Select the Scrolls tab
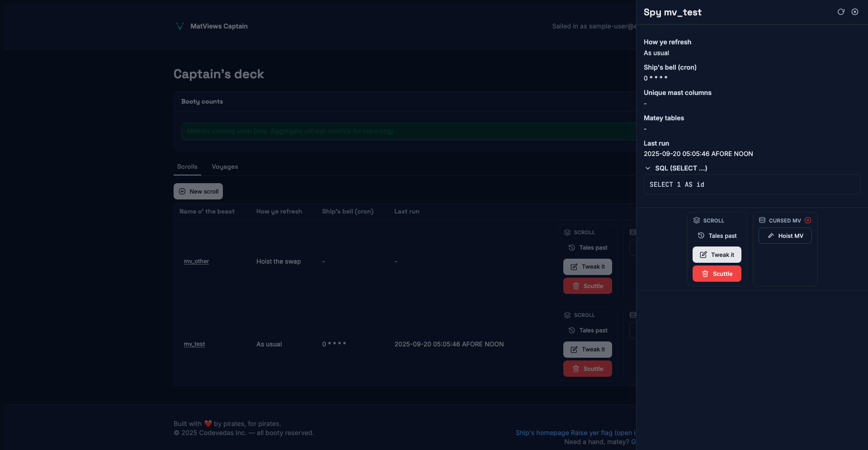 187,166
